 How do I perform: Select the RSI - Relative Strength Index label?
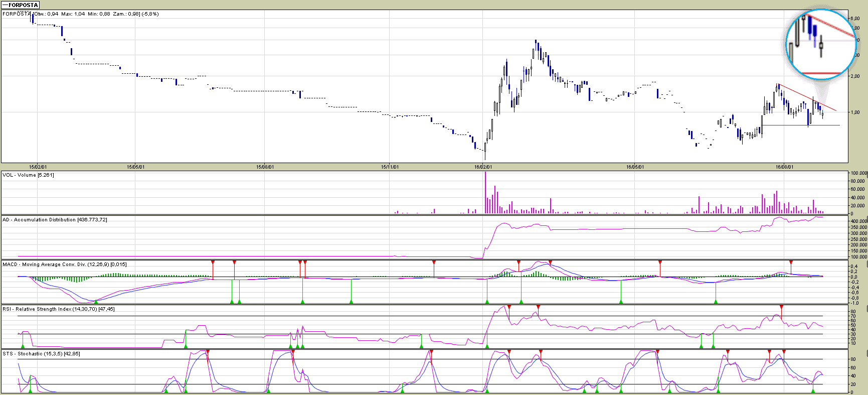(x=58, y=309)
